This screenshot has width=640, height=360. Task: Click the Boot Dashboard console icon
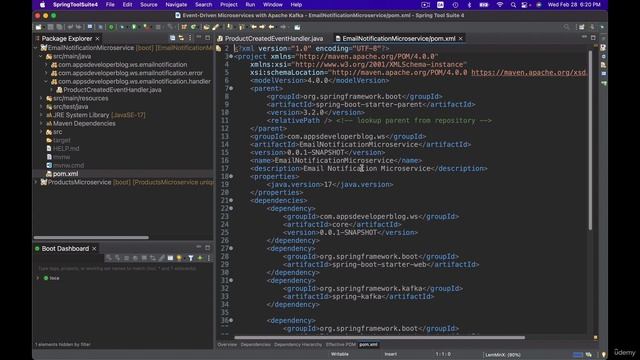pyautogui.click(x=170, y=258)
